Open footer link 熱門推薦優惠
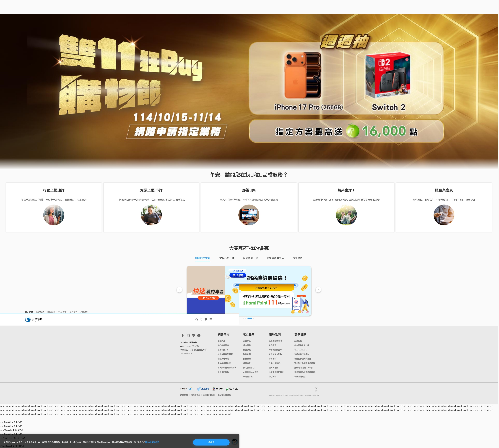The image size is (499, 448). [x=223, y=345]
